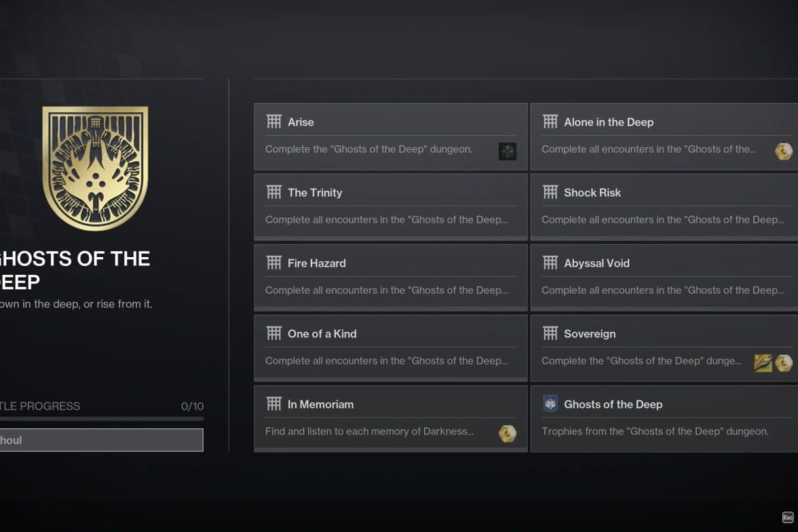Click the Esc key icon in the corner
This screenshot has height=532, width=798.
click(x=787, y=517)
